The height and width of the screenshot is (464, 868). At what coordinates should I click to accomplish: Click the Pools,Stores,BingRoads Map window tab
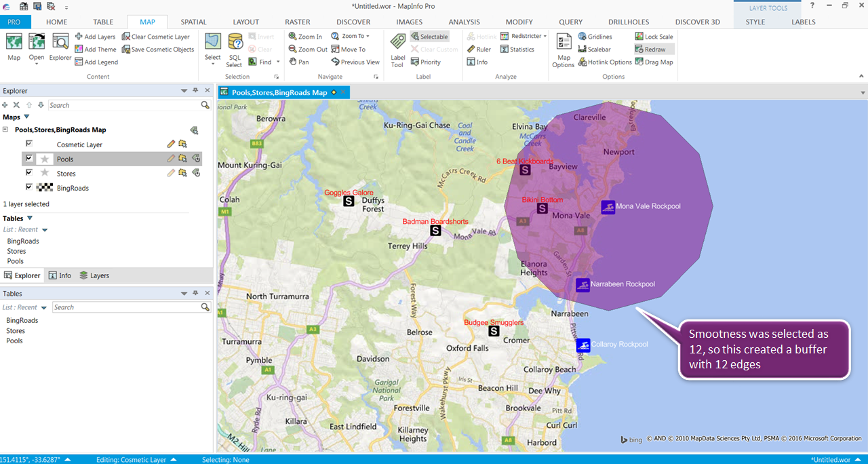tap(283, 92)
